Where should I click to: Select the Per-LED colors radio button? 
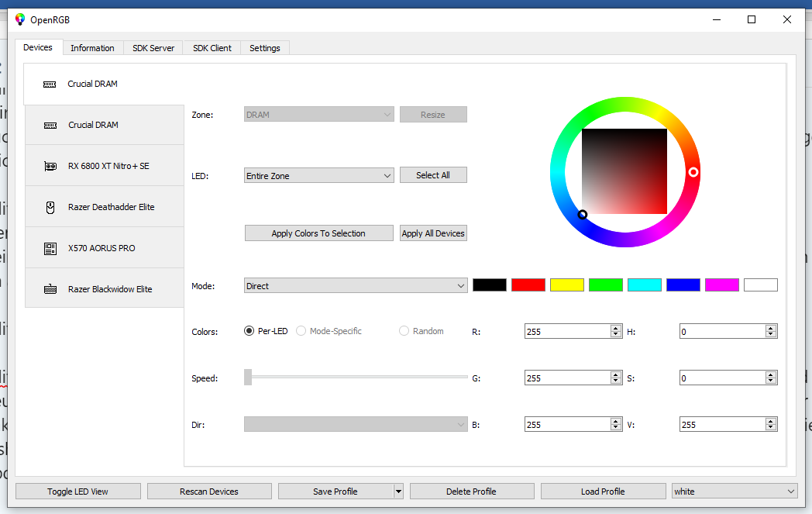point(249,331)
